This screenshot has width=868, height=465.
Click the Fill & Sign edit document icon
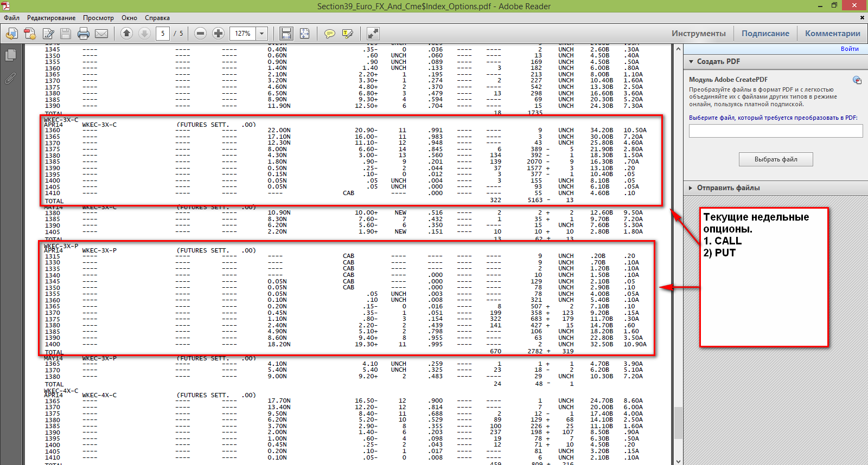48,34
